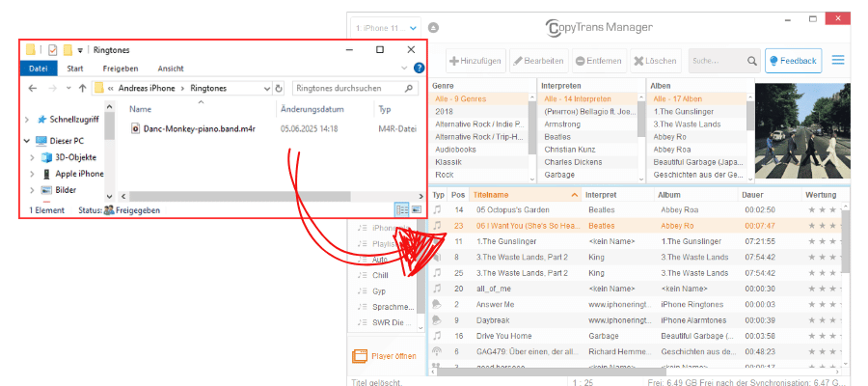Image resolution: width=868 pixels, height=386 pixels.
Task: Select Christian Kunz in Interpreten list
Action: coord(570,150)
